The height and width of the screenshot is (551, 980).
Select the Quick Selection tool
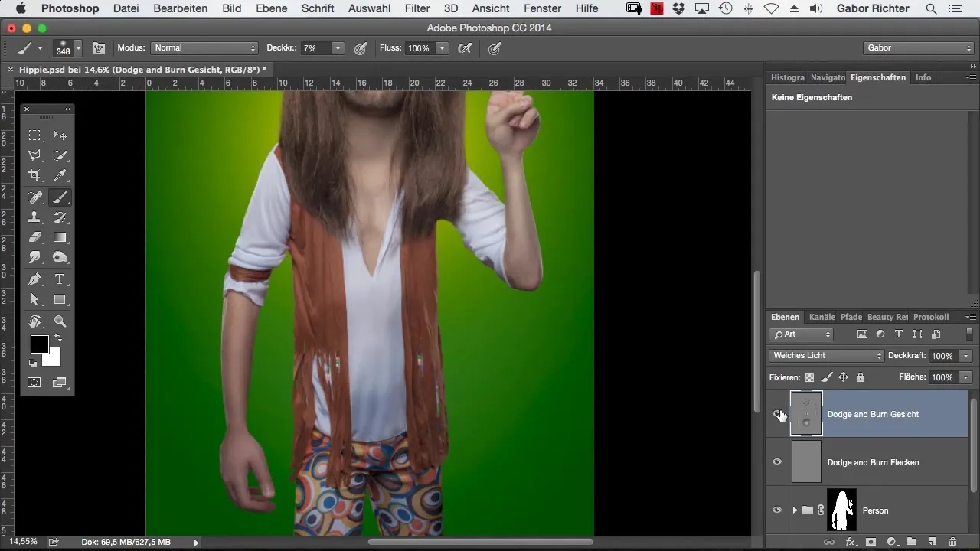point(60,155)
